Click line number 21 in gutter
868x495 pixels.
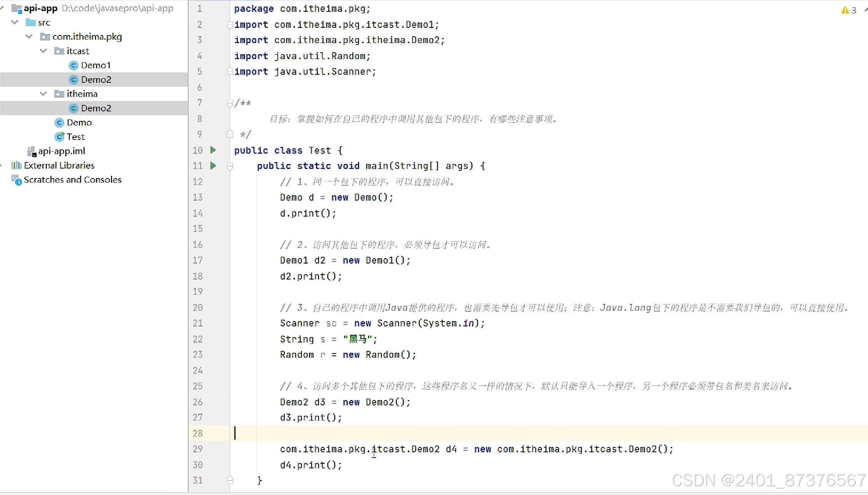pyautogui.click(x=197, y=323)
